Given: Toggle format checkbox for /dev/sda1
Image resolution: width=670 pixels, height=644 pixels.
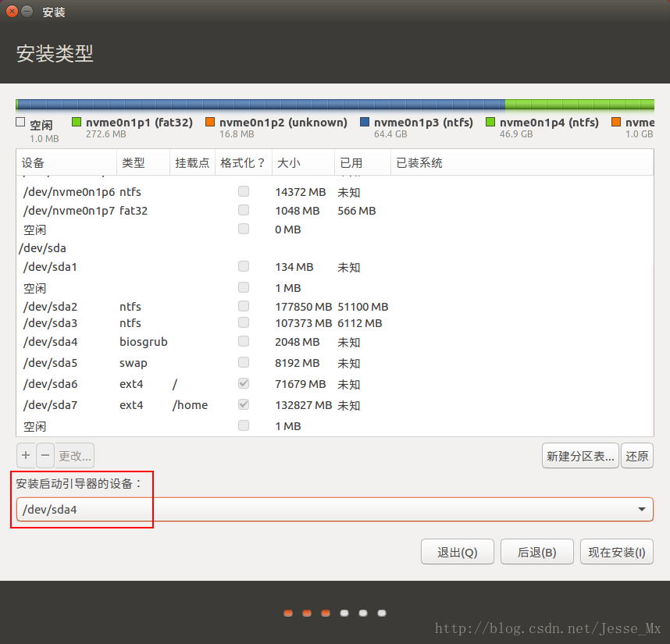Looking at the screenshot, I should coord(244,267).
